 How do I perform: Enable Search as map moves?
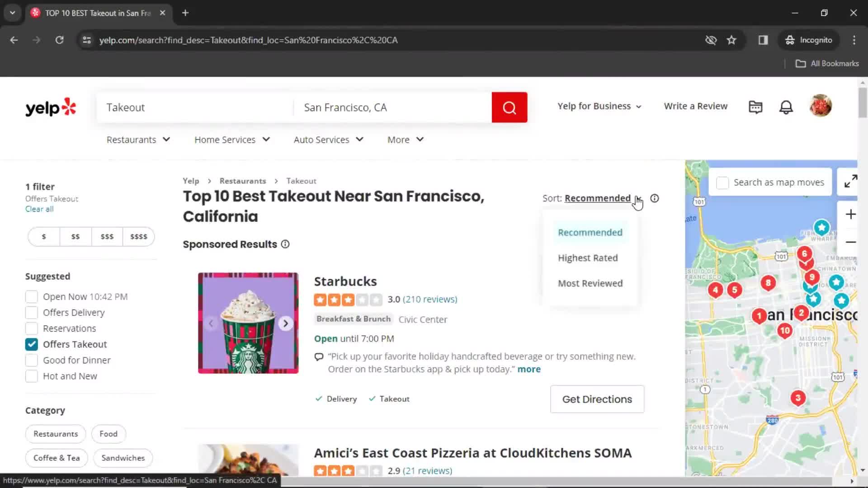pyautogui.click(x=722, y=183)
